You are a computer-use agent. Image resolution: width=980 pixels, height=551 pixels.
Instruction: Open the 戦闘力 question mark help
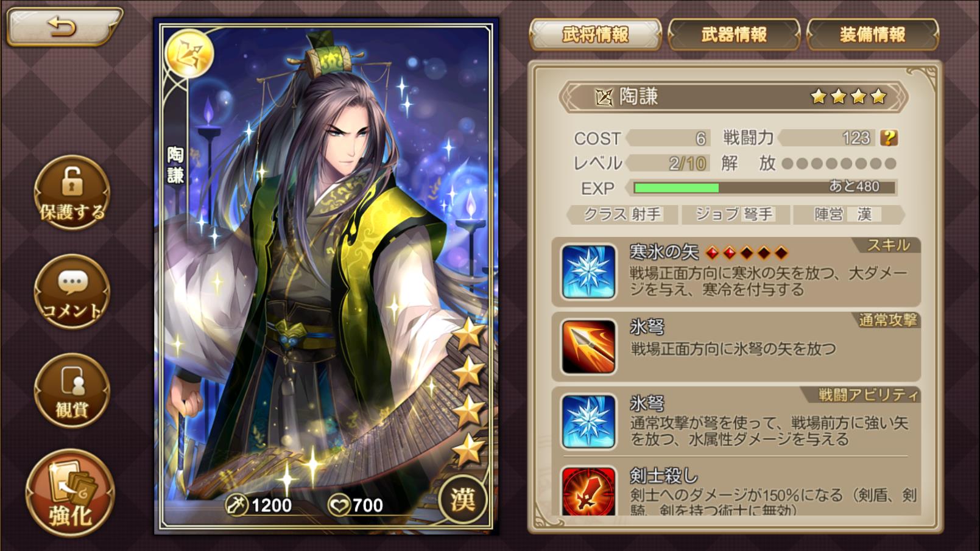point(889,138)
